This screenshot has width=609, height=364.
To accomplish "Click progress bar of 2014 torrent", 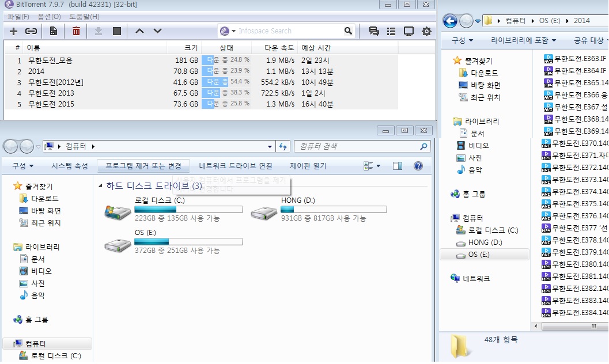I will click(x=226, y=71).
